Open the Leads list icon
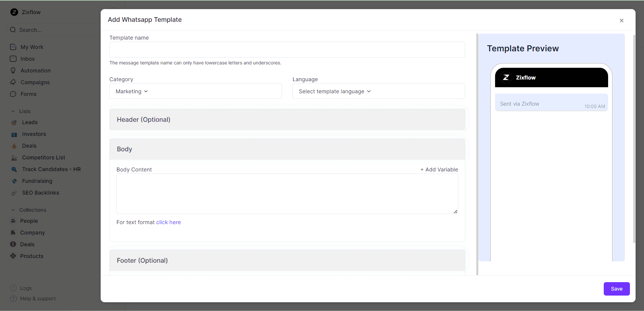644x311 pixels. click(x=14, y=122)
